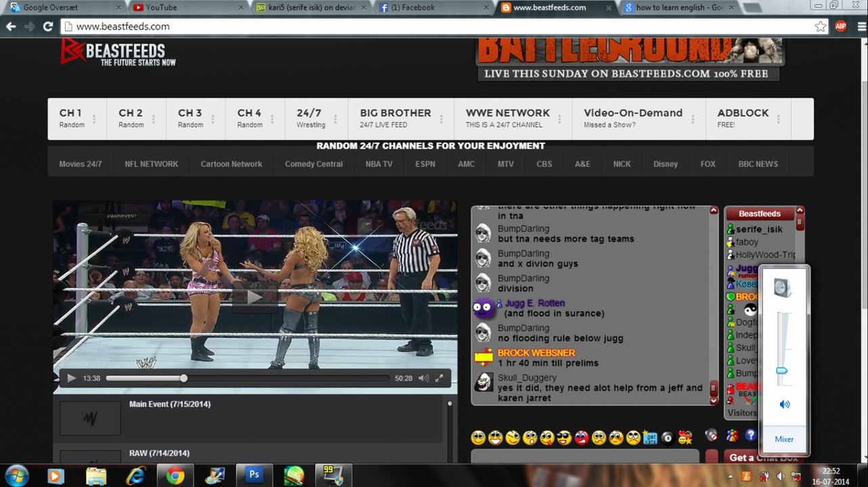Screen dimensions: 868x487
Task: Open the MTV channel
Action: coord(506,164)
